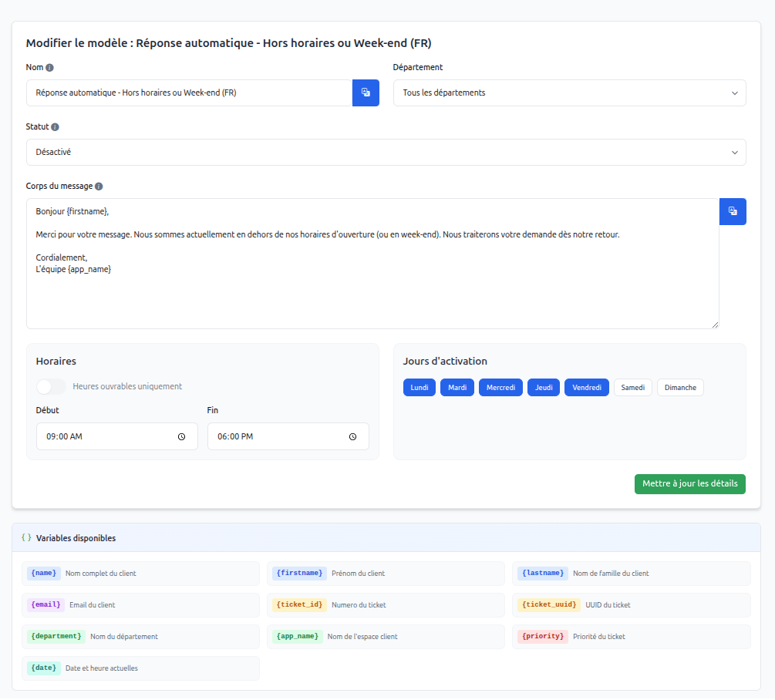Select the {firstname} variable chip
The width and height of the screenshot is (775, 700).
pyautogui.click(x=298, y=573)
